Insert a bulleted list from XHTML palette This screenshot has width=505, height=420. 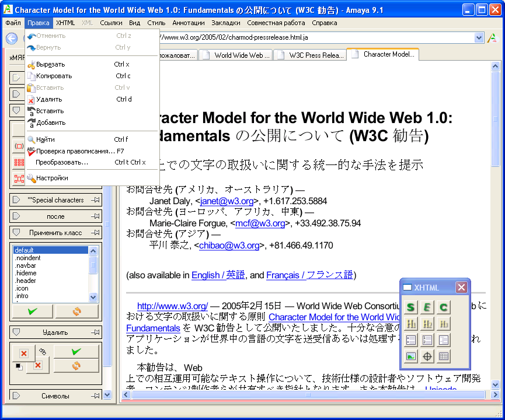(x=411, y=339)
